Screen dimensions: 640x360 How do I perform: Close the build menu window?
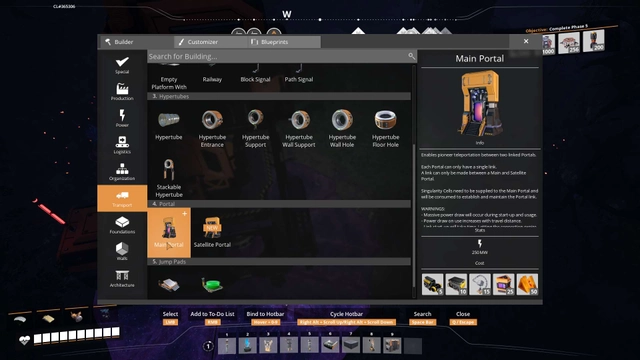[x=526, y=41]
